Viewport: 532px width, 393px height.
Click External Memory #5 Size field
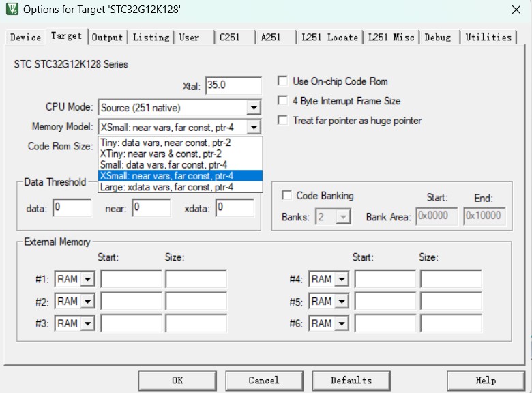[451, 301]
